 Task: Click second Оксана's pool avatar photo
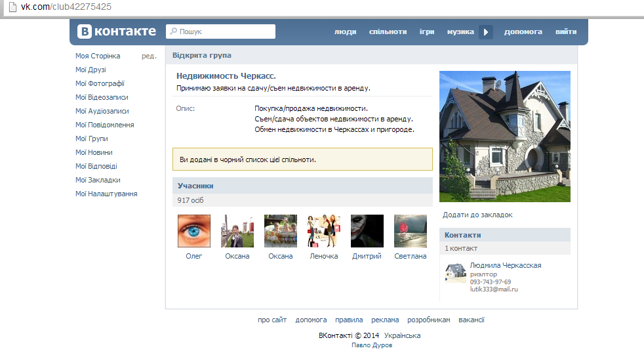281,231
